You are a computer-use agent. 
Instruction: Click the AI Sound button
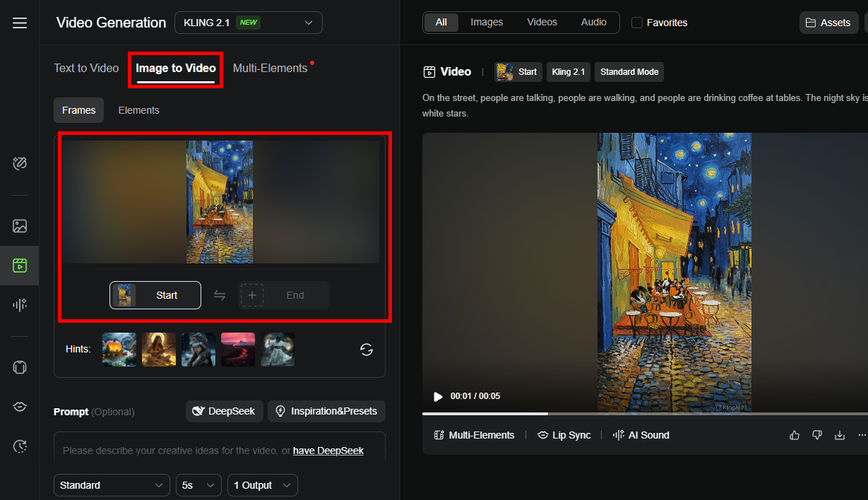641,435
